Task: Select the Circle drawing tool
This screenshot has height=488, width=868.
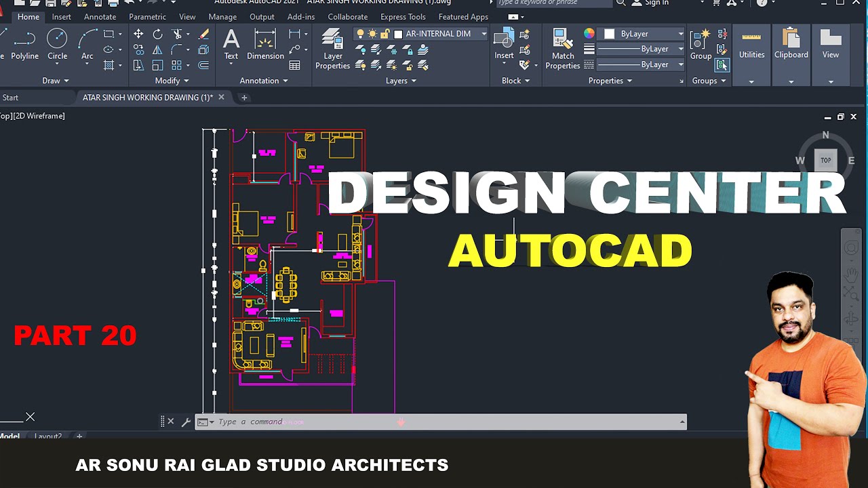Action: 57,45
